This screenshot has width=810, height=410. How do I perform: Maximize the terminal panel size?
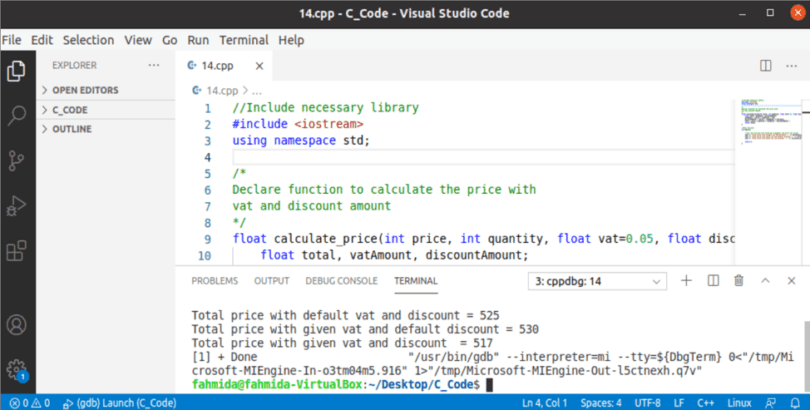click(764, 281)
